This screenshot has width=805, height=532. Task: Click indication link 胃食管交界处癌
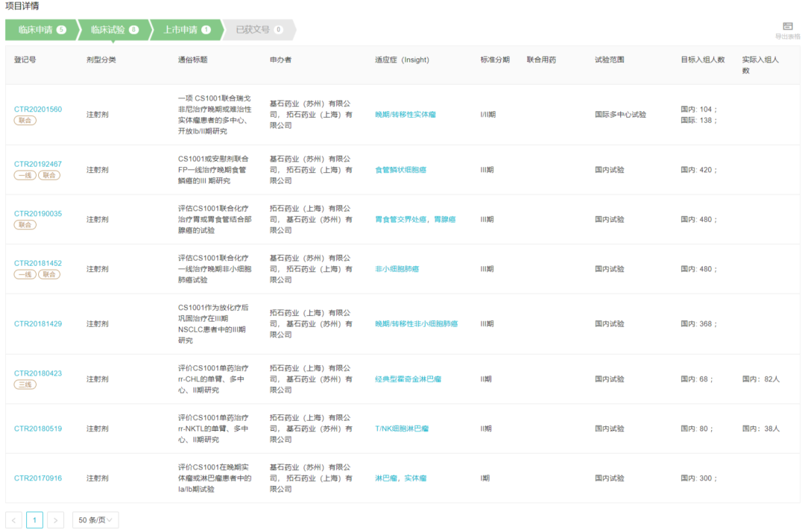pyautogui.click(x=400, y=219)
